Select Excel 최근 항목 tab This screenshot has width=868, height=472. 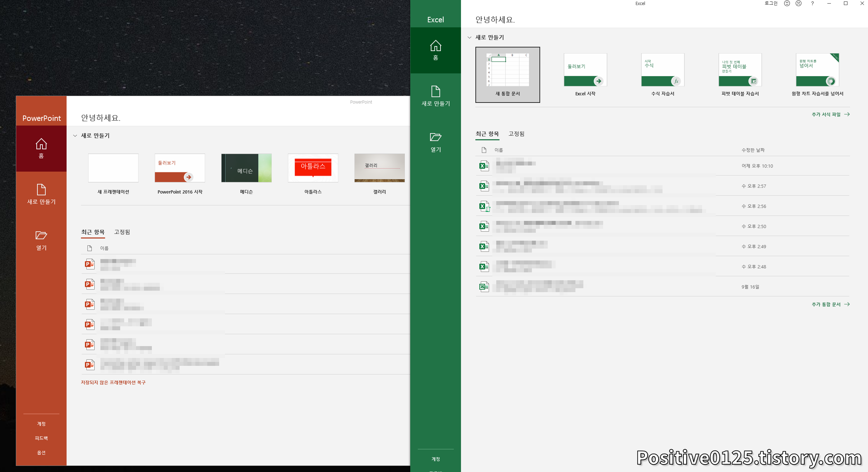click(x=487, y=134)
